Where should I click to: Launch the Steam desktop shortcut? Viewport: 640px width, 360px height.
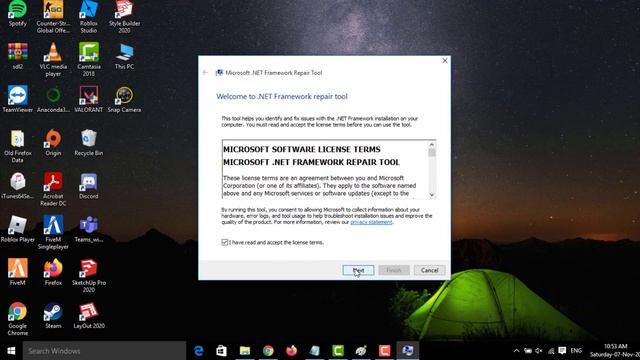point(53,316)
